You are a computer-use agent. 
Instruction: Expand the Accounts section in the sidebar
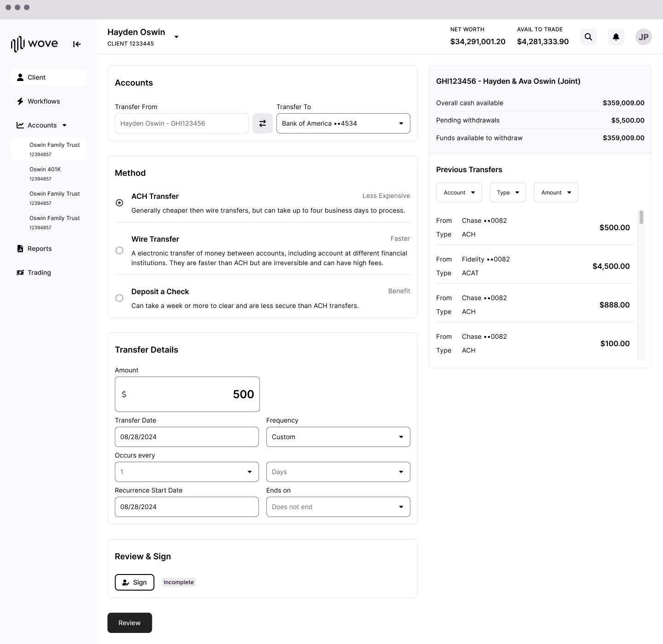(x=64, y=125)
